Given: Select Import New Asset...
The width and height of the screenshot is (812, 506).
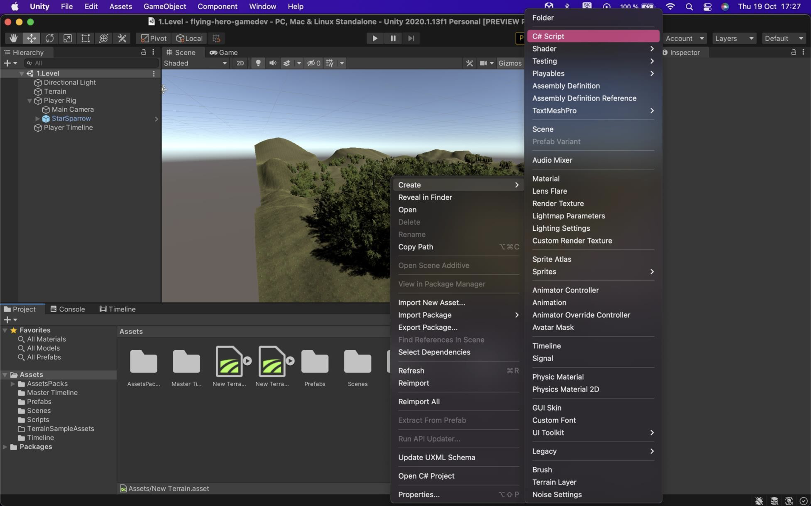Looking at the screenshot, I should point(458,302).
